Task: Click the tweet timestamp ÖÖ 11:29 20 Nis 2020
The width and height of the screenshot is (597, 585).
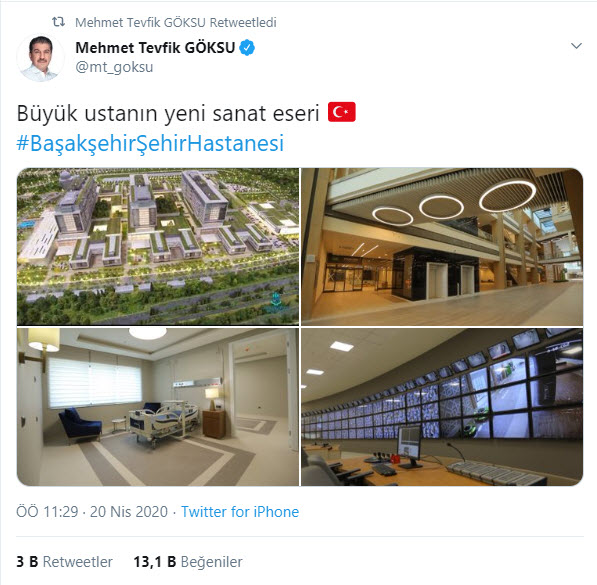Action: 92,511
